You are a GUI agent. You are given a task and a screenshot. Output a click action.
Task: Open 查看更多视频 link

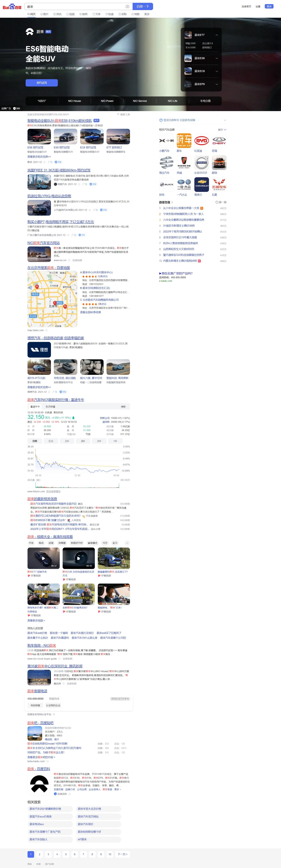[36, 621]
